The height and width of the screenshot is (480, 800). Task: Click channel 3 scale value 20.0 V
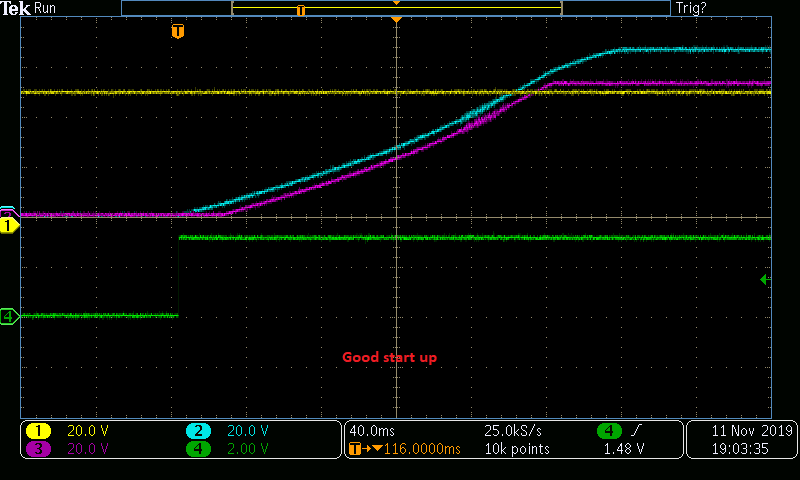click(x=88, y=449)
